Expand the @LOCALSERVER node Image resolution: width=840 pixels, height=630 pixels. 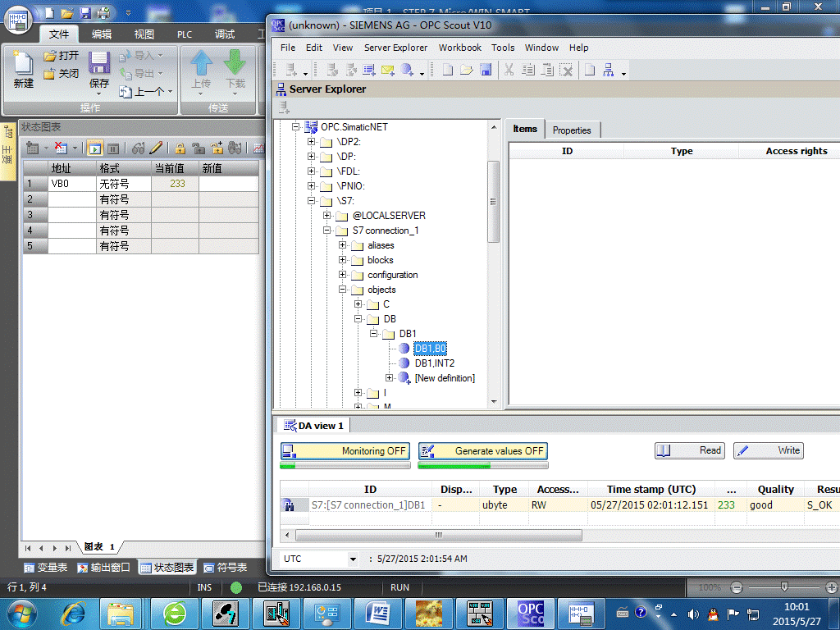click(326, 216)
